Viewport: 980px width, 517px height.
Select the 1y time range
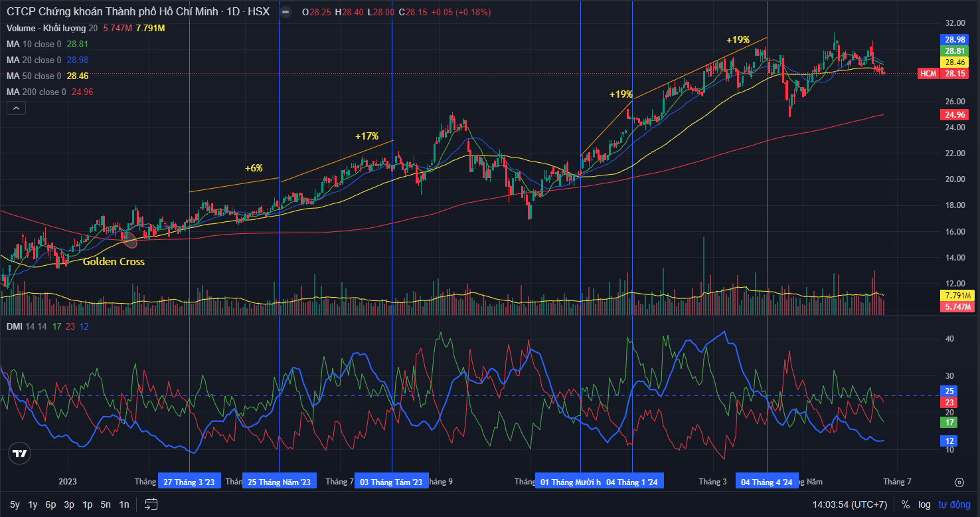(33, 504)
